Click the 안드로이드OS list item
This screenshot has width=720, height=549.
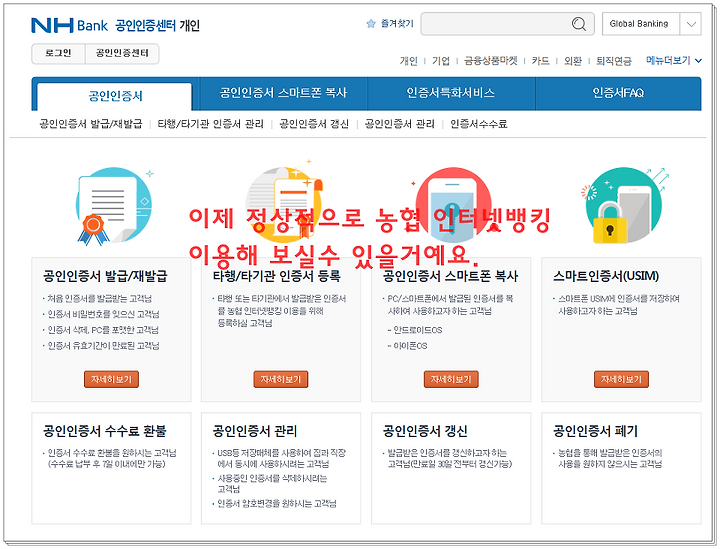[417, 330]
